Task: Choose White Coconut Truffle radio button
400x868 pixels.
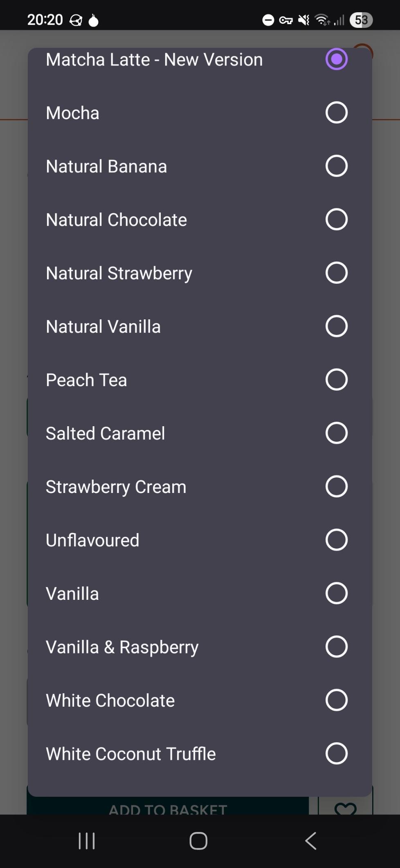Action: tap(336, 753)
